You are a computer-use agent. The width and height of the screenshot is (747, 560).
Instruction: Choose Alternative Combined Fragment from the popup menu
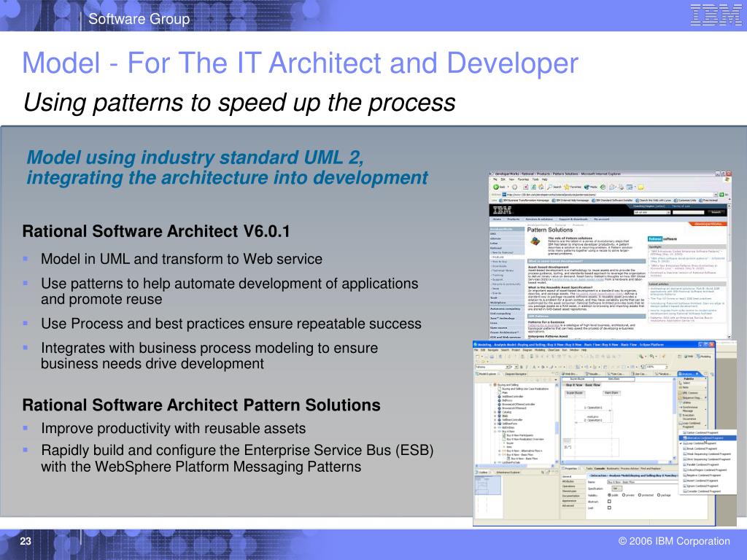[708, 438]
